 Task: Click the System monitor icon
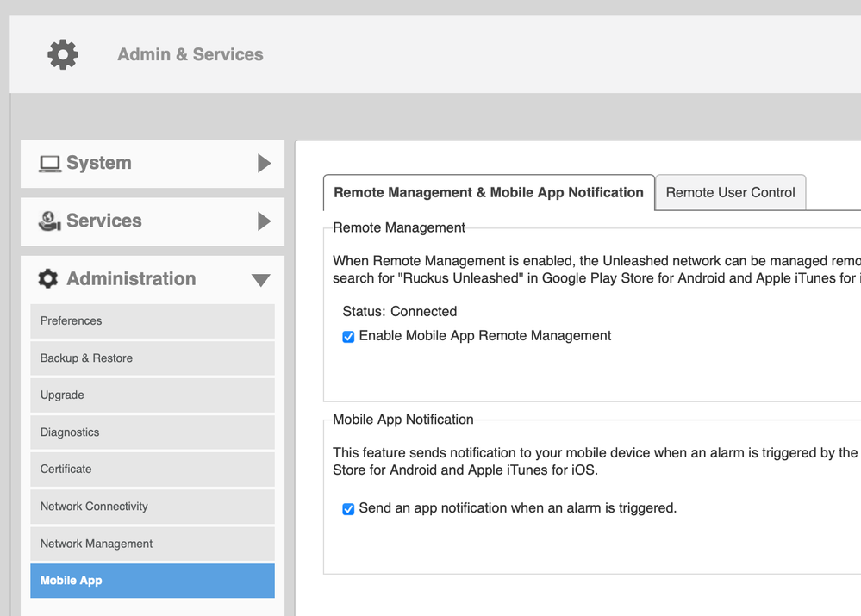[x=50, y=164]
